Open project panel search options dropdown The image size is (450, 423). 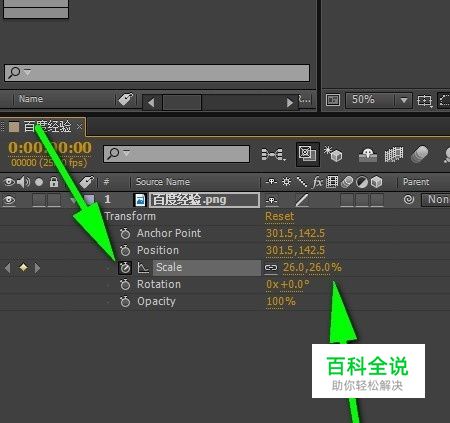point(27,71)
